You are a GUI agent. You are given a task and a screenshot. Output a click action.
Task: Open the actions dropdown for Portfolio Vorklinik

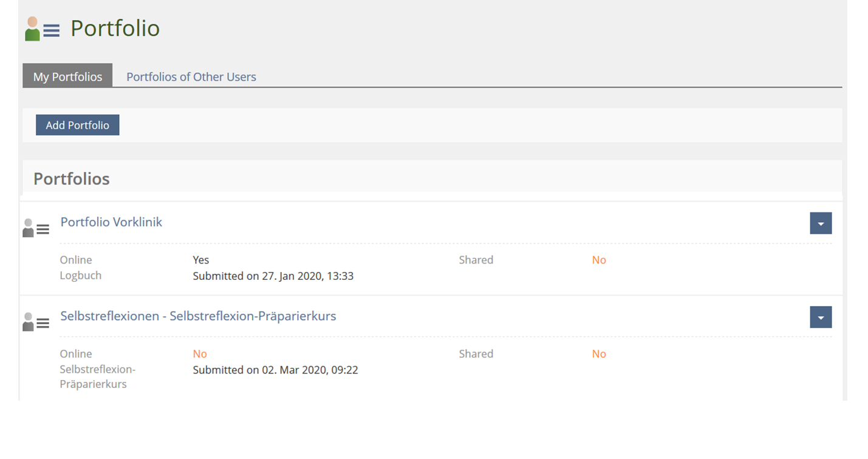pos(821,223)
